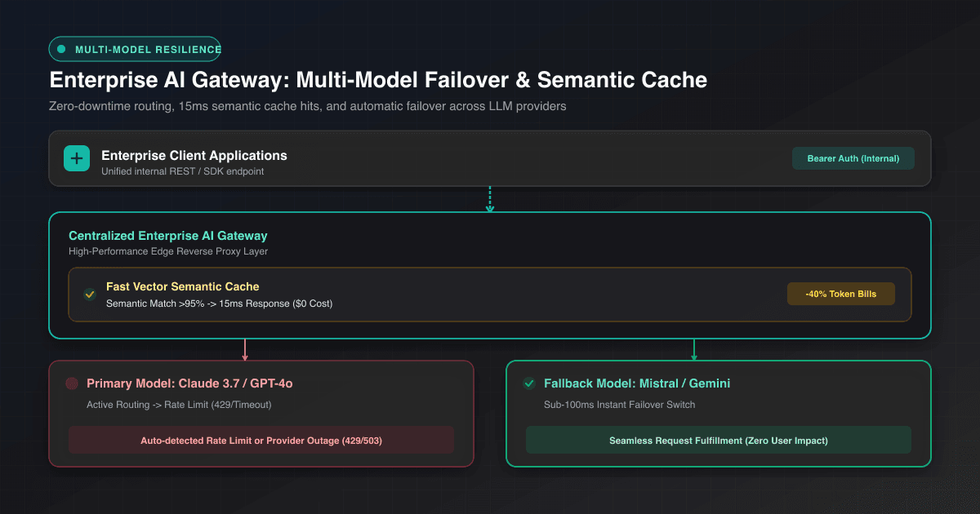Image resolution: width=980 pixels, height=514 pixels.
Task: Click Sub-100ms Instant Failover Switch text
Action: point(619,405)
